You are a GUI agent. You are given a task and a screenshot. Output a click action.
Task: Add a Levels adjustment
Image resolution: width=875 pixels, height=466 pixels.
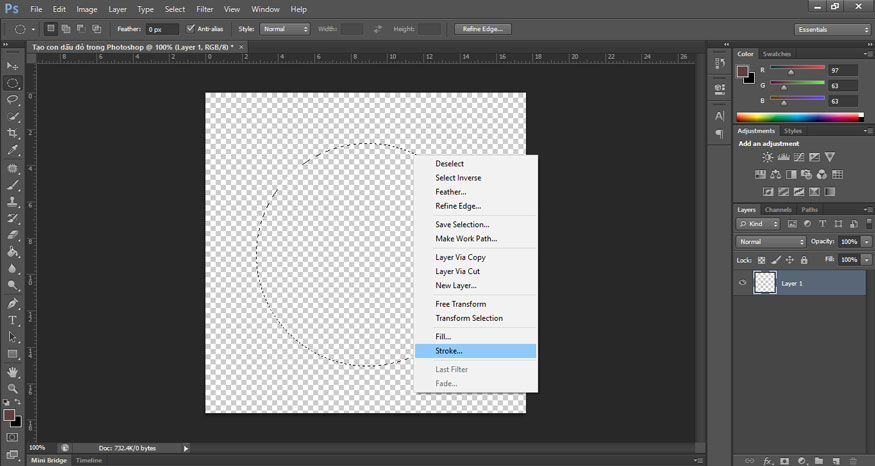783,157
